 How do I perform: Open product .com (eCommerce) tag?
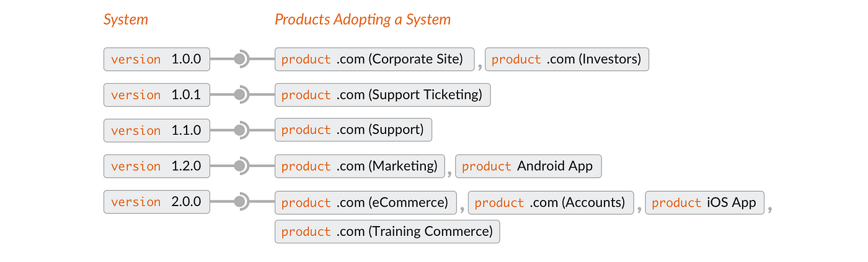coord(366,202)
